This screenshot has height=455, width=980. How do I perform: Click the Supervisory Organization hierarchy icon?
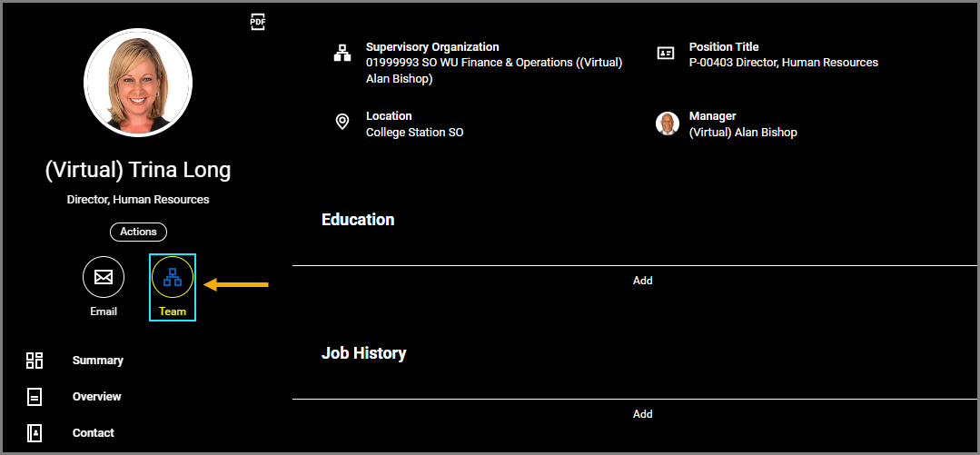click(342, 54)
